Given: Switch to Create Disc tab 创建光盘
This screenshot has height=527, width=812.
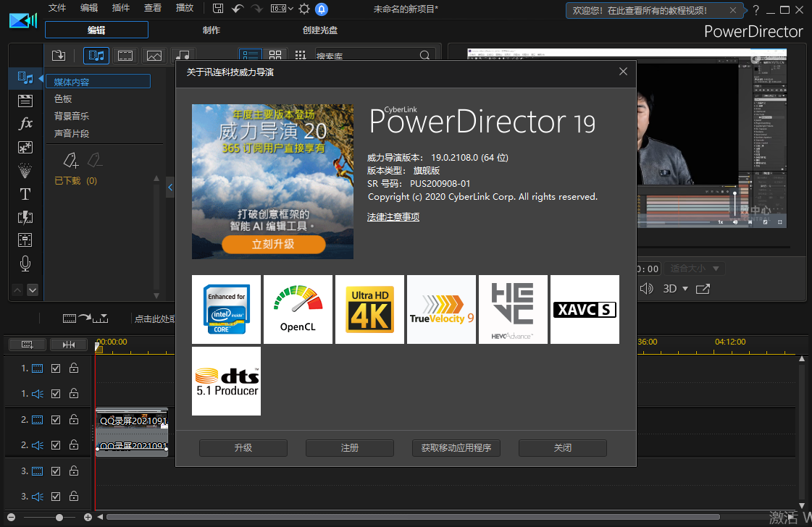Looking at the screenshot, I should (x=320, y=30).
